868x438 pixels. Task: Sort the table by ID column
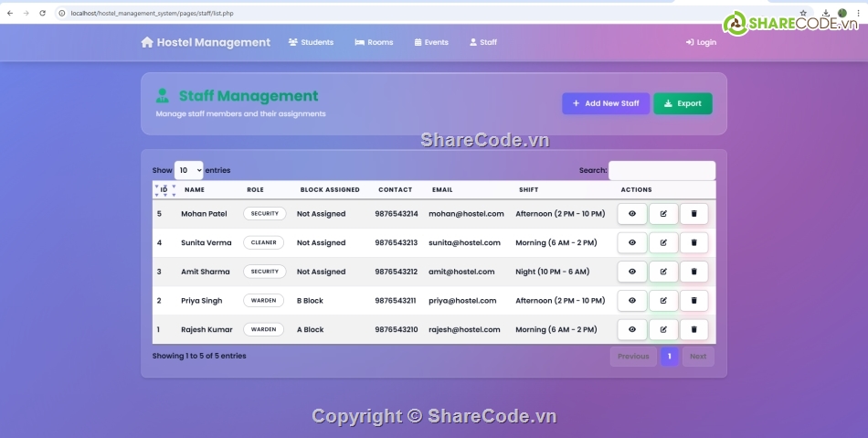pos(164,190)
